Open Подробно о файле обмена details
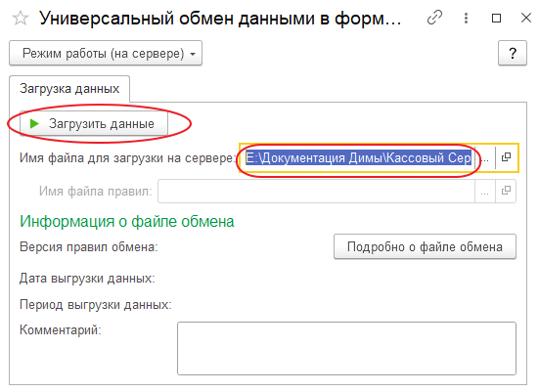Screen dimensions: 539x392 pos(425,246)
